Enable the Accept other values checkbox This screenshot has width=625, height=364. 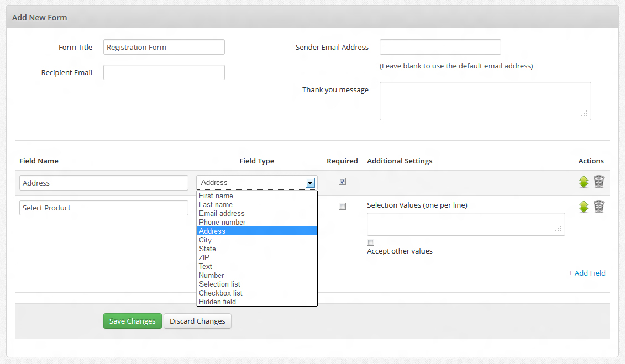[370, 242]
